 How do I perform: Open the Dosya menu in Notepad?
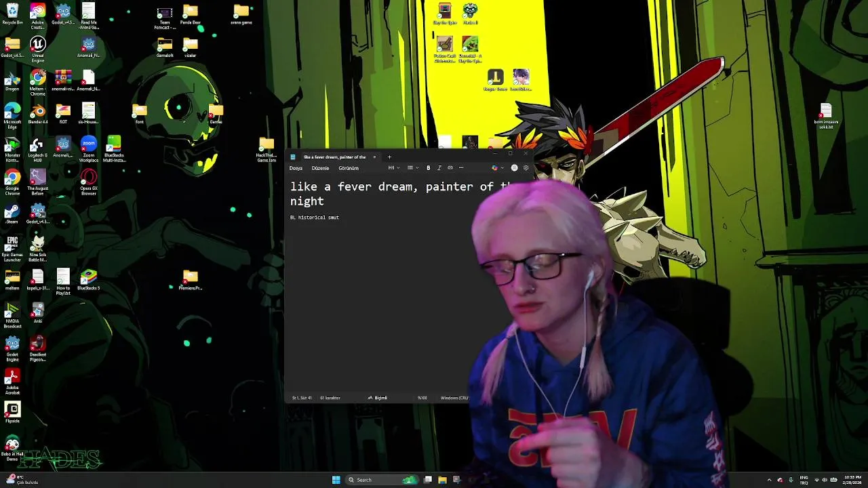(x=296, y=168)
